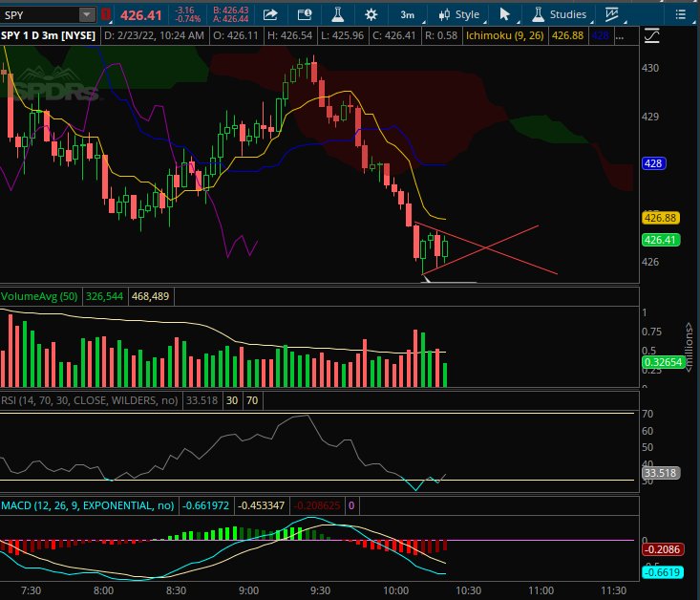Click the O: 426.11 open value
The width and height of the screenshot is (700, 600).
(236, 35)
